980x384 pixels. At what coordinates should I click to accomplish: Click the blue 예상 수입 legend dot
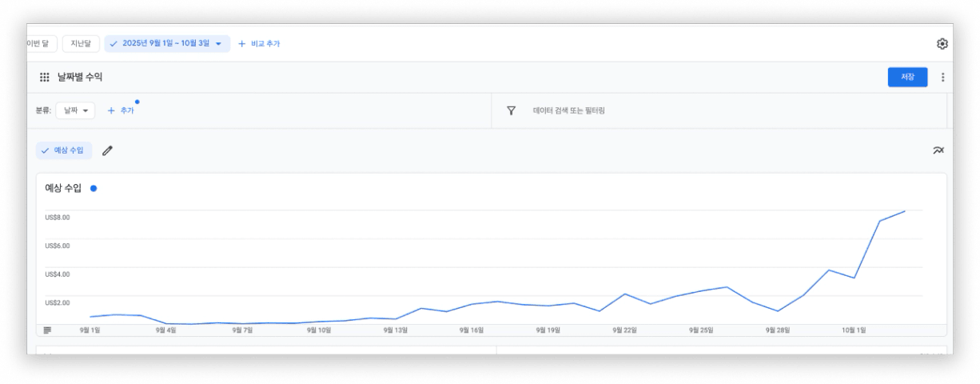coord(94,189)
